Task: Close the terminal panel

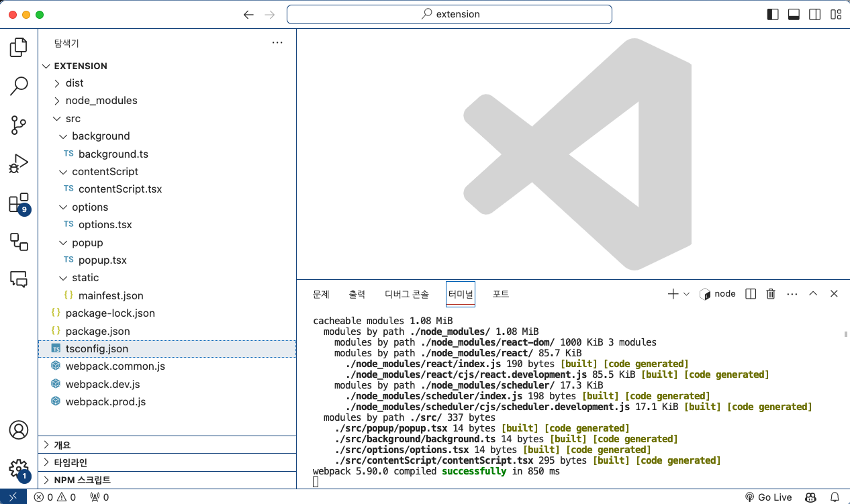Action: point(834,294)
